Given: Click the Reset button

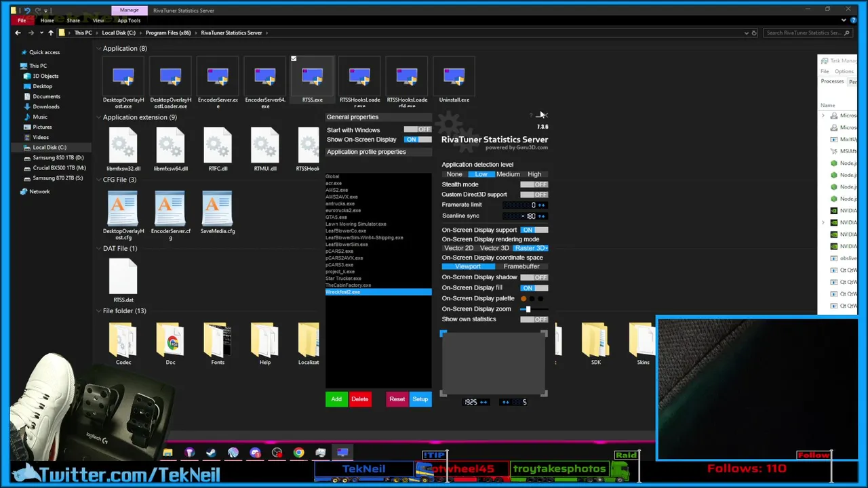Looking at the screenshot, I should tap(397, 399).
